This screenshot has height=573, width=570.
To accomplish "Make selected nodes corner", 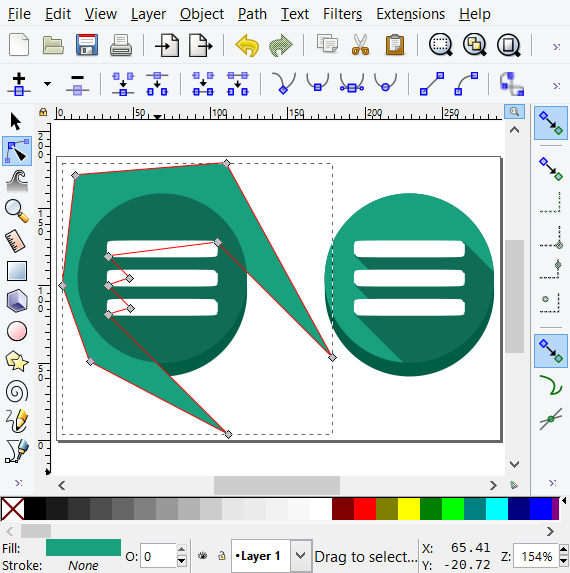I will (284, 83).
